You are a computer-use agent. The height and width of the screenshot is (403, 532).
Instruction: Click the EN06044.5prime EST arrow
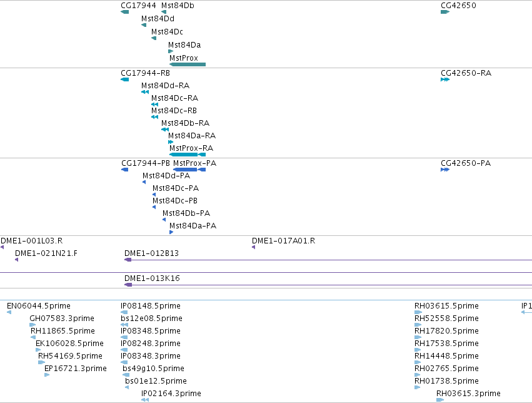coord(9,313)
